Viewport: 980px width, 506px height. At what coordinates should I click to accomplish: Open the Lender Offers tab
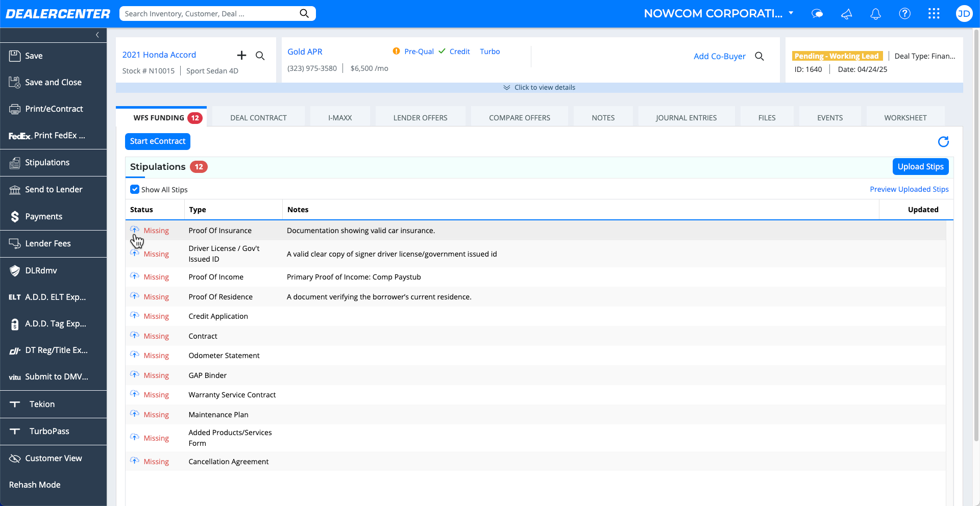[x=420, y=118]
